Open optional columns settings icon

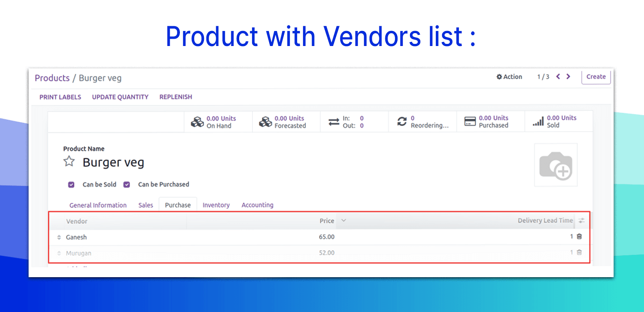click(x=581, y=220)
